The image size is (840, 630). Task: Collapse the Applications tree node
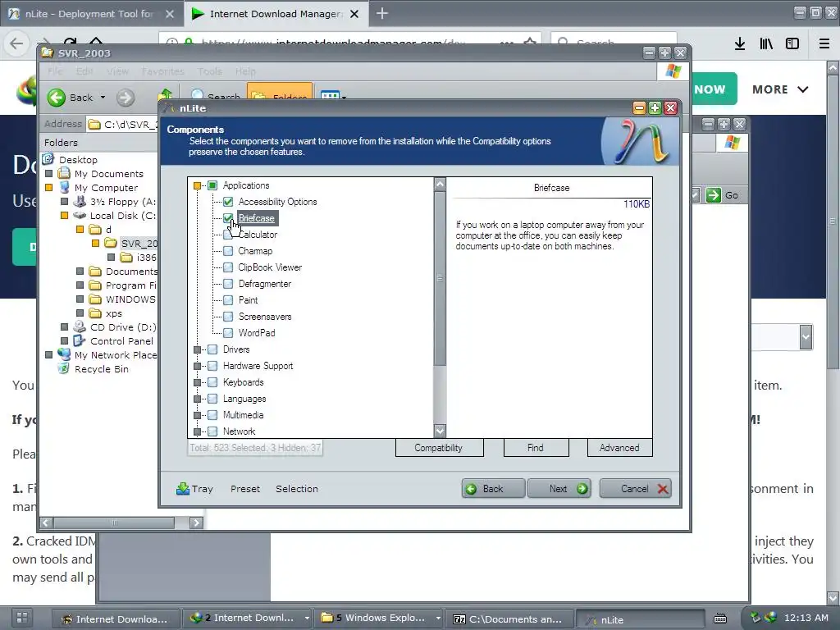[197, 185]
